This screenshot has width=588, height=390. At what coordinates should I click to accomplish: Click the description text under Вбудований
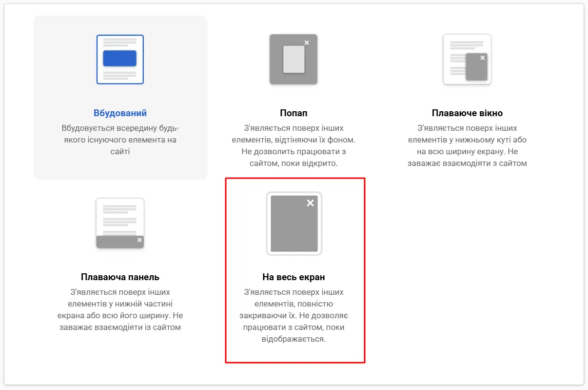tap(120, 140)
